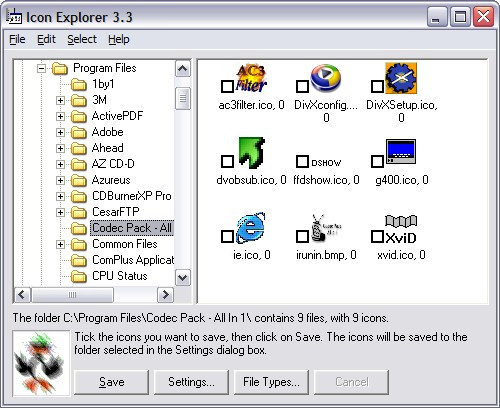Select the 'CesarFTP' tree label
The width and height of the screenshot is (500, 408).
[116, 212]
